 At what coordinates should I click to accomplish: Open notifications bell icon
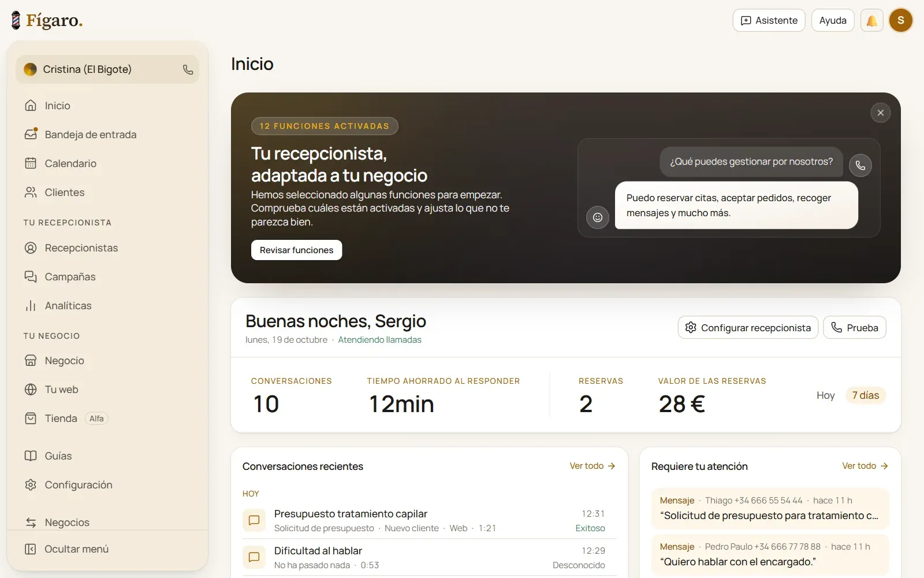point(871,20)
